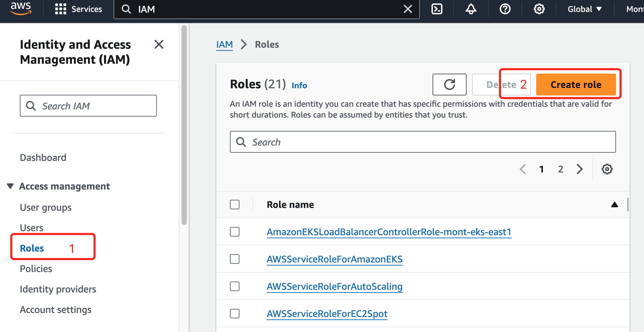Open the AWSServiceRoleForAutoScaling role link
The width and height of the screenshot is (644, 332).
[335, 286]
